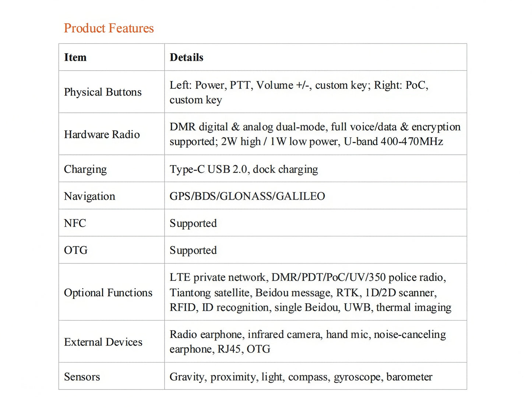Click the External Devices row label
532x409 pixels.
point(103,342)
